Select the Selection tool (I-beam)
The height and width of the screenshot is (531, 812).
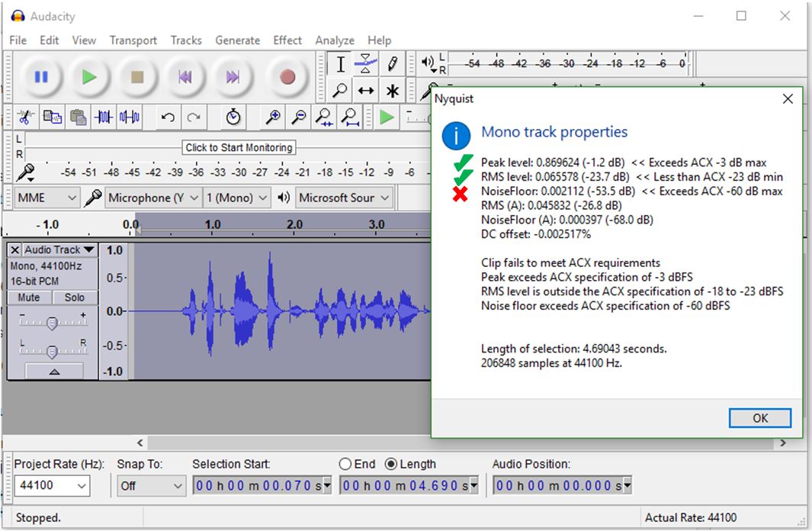coord(341,64)
